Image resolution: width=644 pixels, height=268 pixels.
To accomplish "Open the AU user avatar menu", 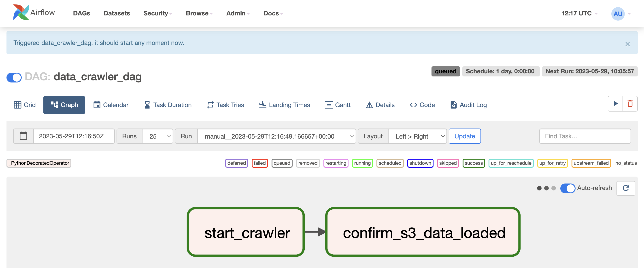I will 618,14.
